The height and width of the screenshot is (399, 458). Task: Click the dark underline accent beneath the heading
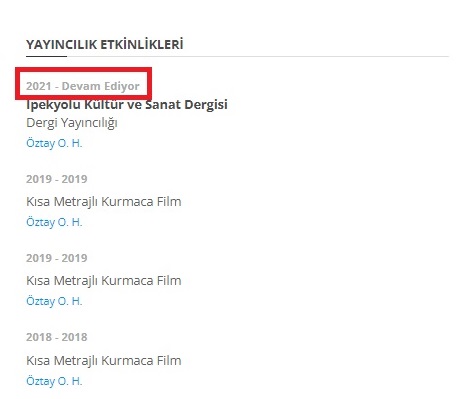pos(46,56)
